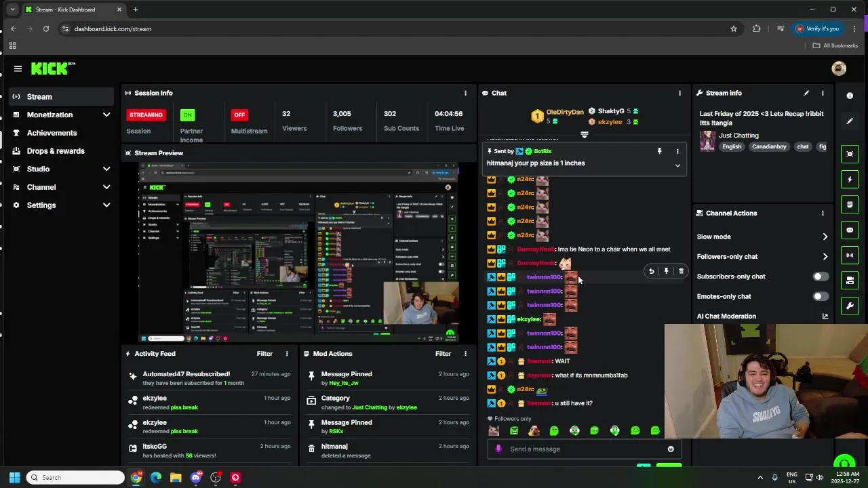Open Microsoft Edge from the taskbar
The image size is (868, 488).
point(156,478)
